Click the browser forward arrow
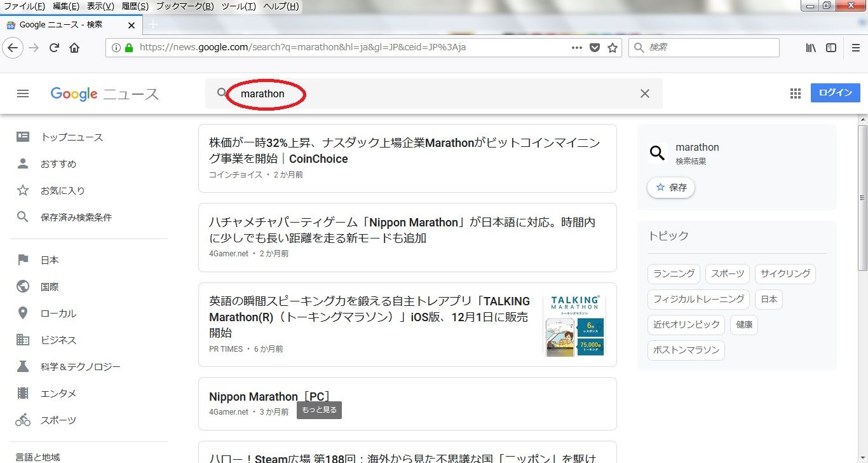Image resolution: width=868 pixels, height=463 pixels. (34, 48)
